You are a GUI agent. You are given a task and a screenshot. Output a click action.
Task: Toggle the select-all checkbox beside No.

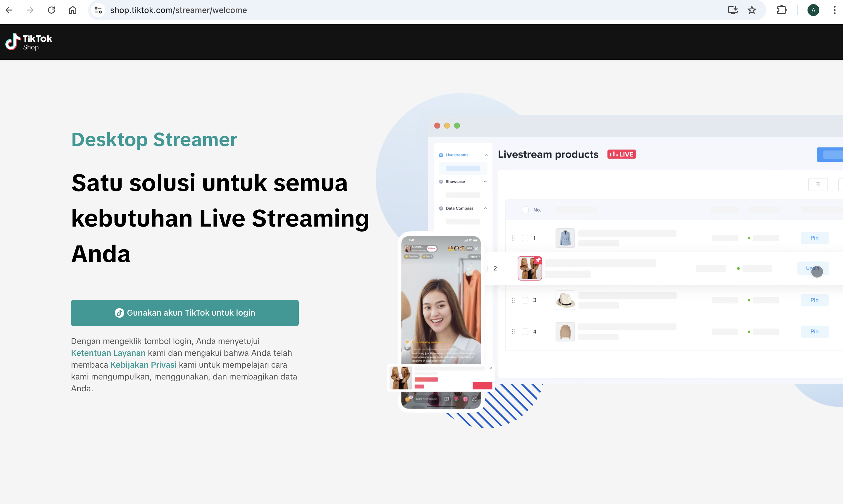click(x=525, y=210)
